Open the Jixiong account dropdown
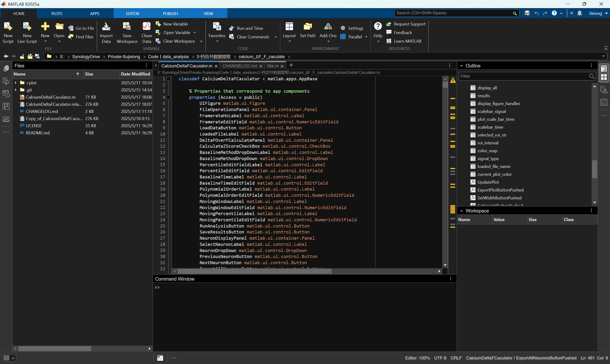The height and width of the screenshot is (364, 610). point(598,13)
